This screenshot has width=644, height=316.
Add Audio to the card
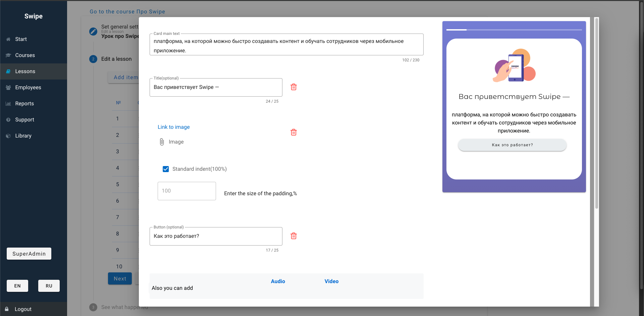[x=278, y=281]
